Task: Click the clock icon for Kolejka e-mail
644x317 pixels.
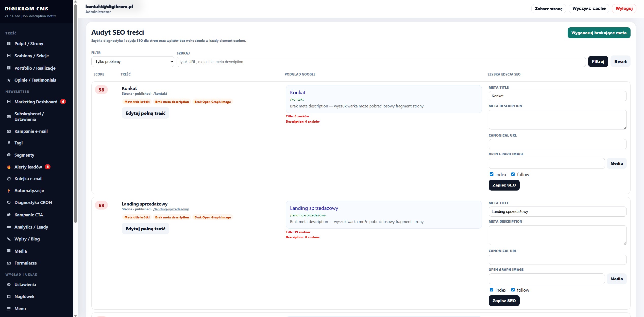Action: 9,179
